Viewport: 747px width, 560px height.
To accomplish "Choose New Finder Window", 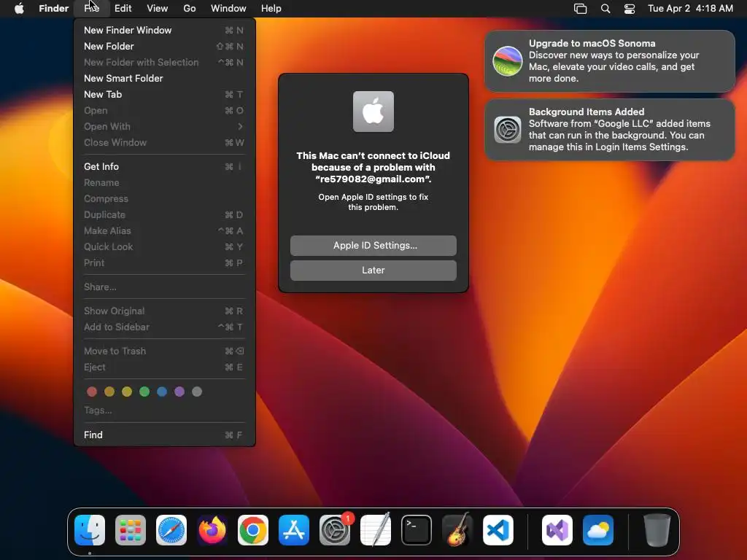I will pos(164,30).
